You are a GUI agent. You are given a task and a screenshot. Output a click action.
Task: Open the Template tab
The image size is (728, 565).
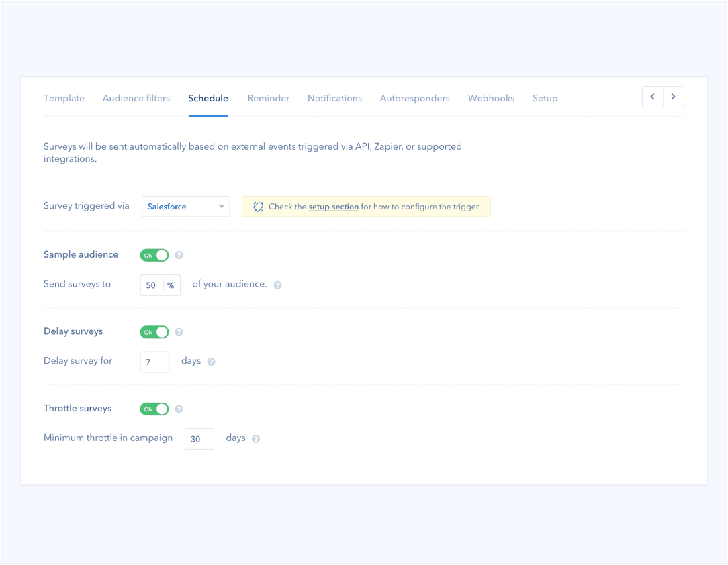[x=64, y=99]
